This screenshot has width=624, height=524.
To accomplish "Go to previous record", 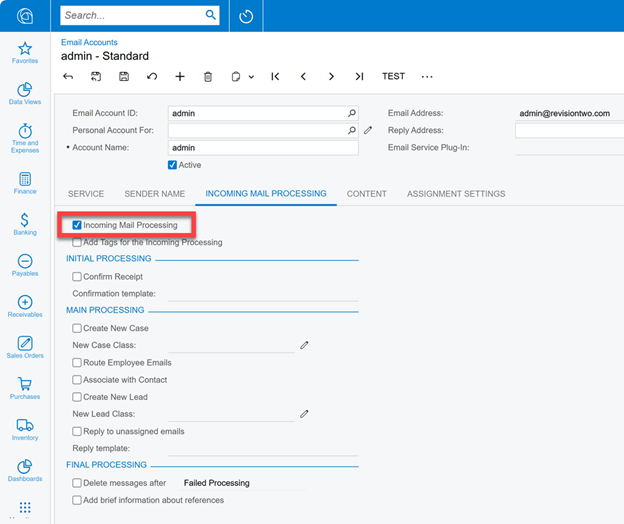I will point(303,76).
